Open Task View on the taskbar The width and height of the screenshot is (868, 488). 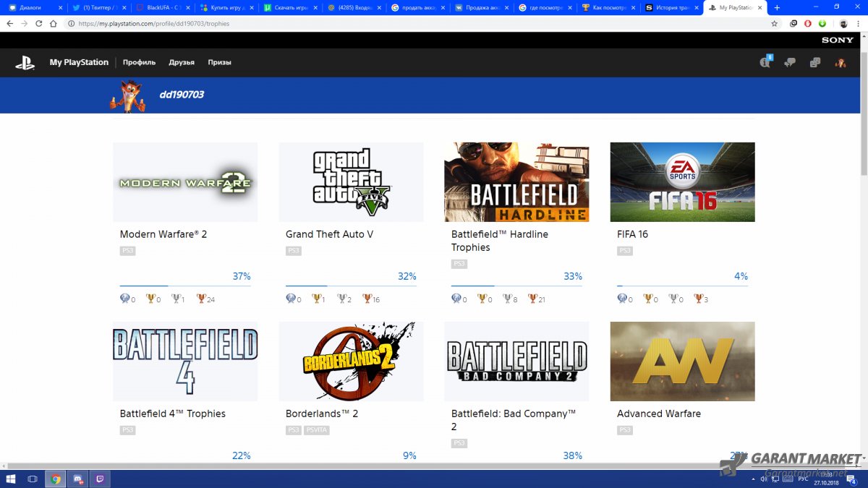[33, 479]
